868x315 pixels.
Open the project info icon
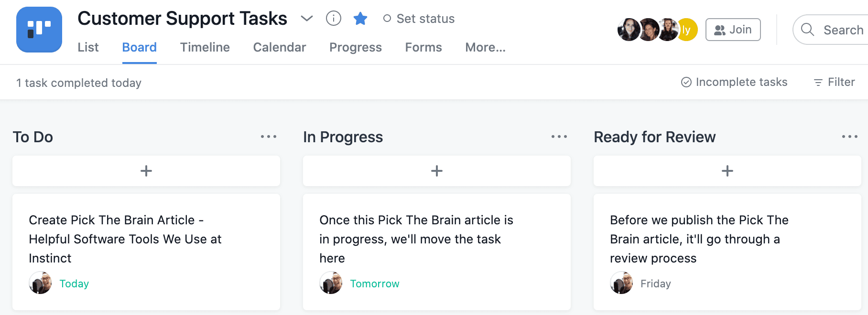333,18
